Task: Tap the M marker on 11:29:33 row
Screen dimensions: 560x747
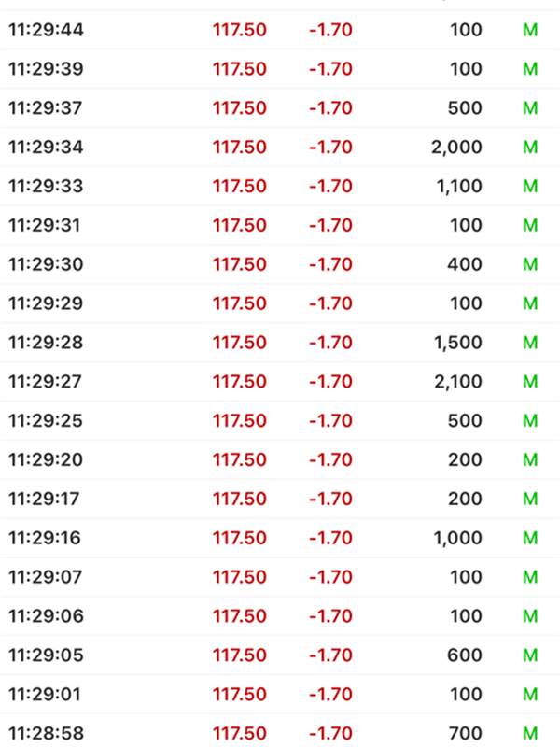Action: click(x=530, y=186)
